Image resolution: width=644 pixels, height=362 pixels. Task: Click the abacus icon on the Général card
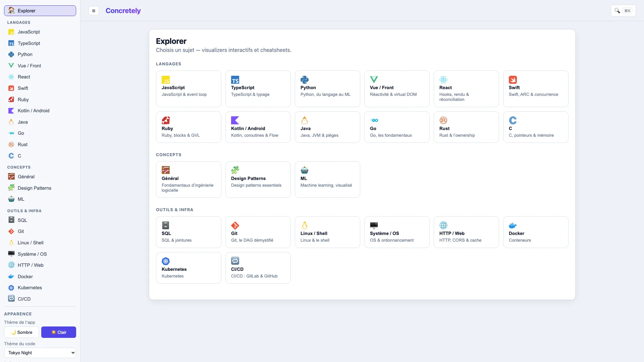tap(166, 170)
